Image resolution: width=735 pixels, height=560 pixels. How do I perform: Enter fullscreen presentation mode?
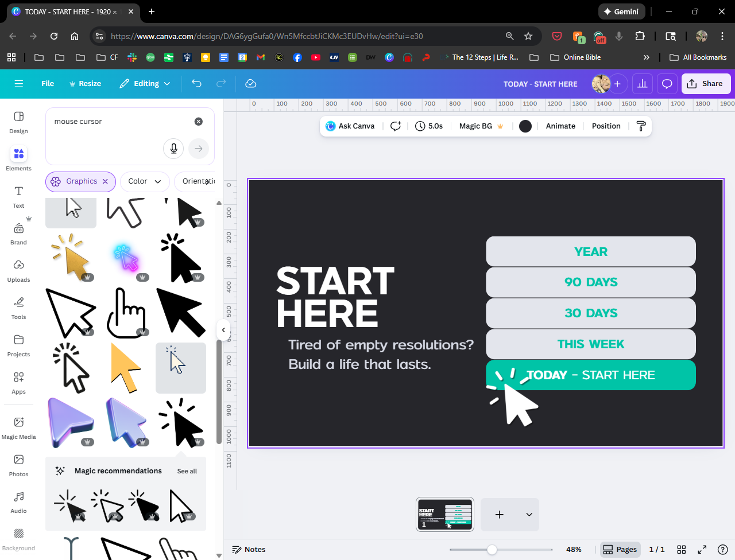point(702,549)
